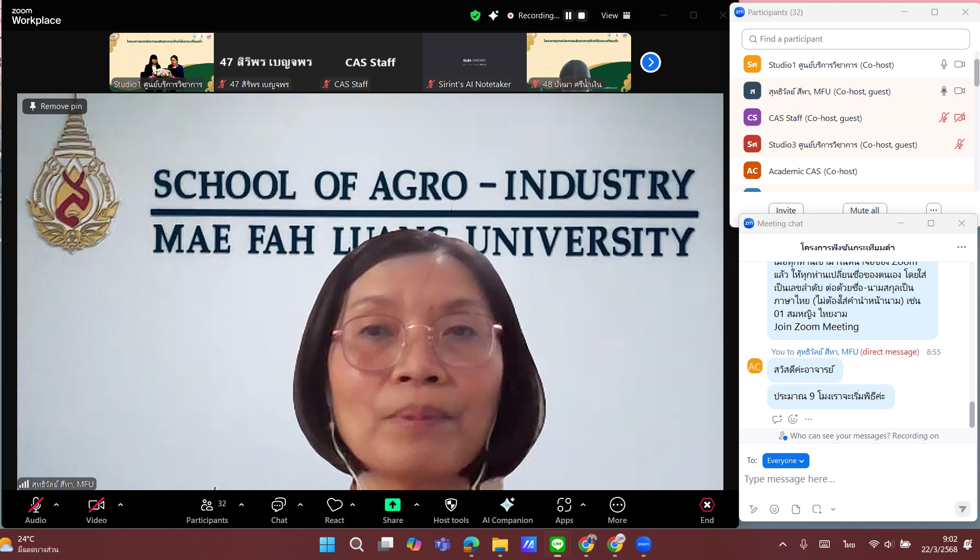Attach a file in chat

point(796,509)
